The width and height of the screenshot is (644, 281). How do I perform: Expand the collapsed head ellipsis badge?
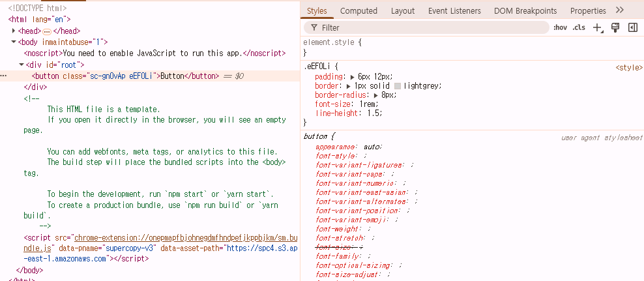[x=47, y=31]
